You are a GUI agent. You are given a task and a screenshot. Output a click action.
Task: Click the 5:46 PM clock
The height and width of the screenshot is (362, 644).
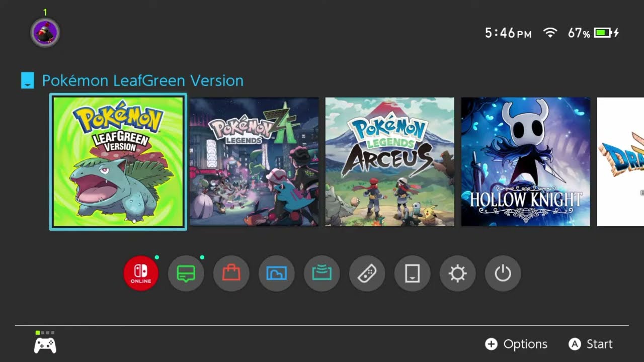coord(508,33)
